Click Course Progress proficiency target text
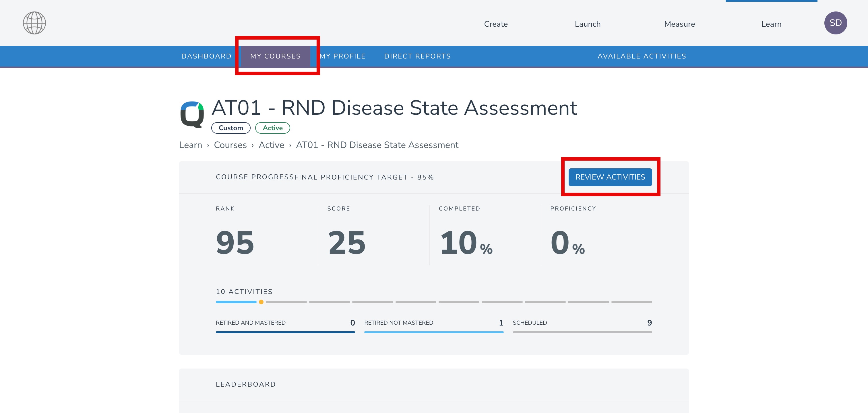The width and height of the screenshot is (868, 413). [x=324, y=177]
